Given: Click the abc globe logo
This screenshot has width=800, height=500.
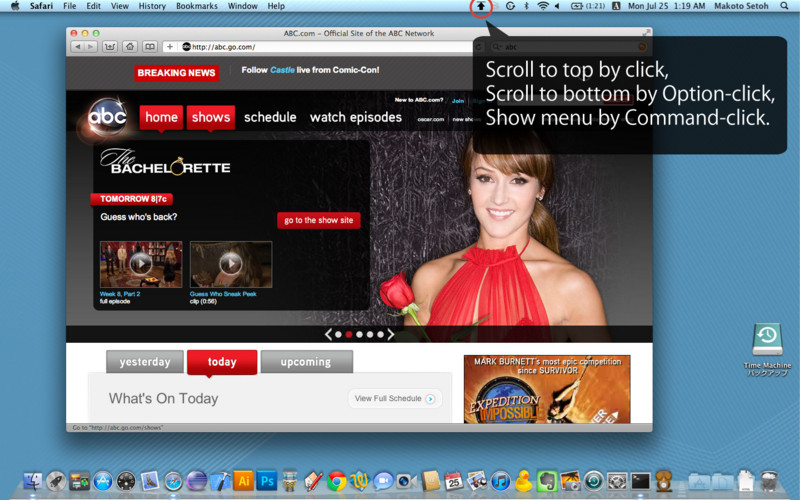Looking at the screenshot, I should (x=107, y=116).
